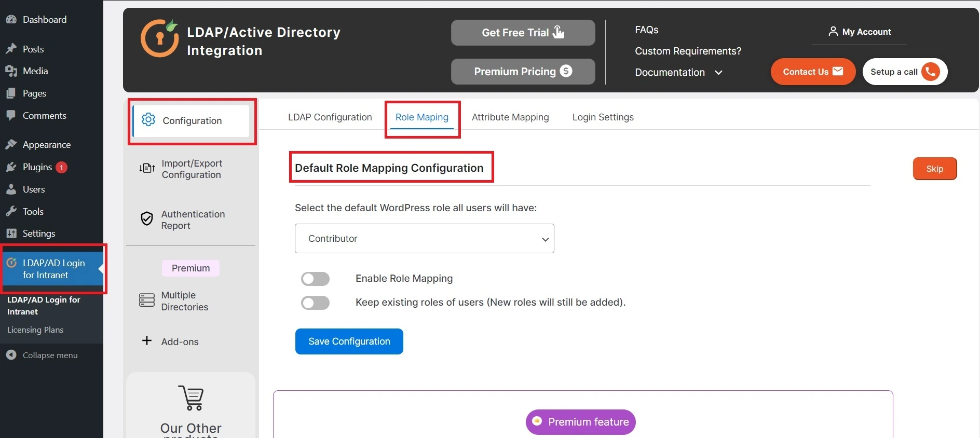Click the Users person icon
The image size is (980, 438).
click(x=11, y=189)
